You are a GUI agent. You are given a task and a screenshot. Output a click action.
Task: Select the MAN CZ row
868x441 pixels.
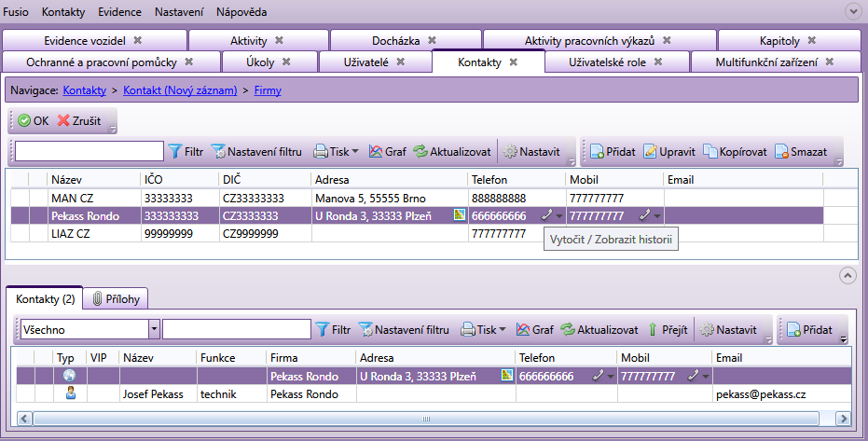click(417, 198)
